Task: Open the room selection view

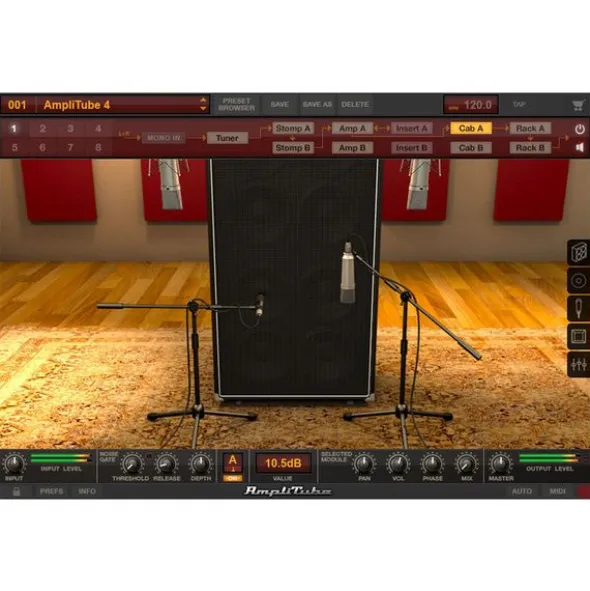Action: pyautogui.click(x=579, y=336)
